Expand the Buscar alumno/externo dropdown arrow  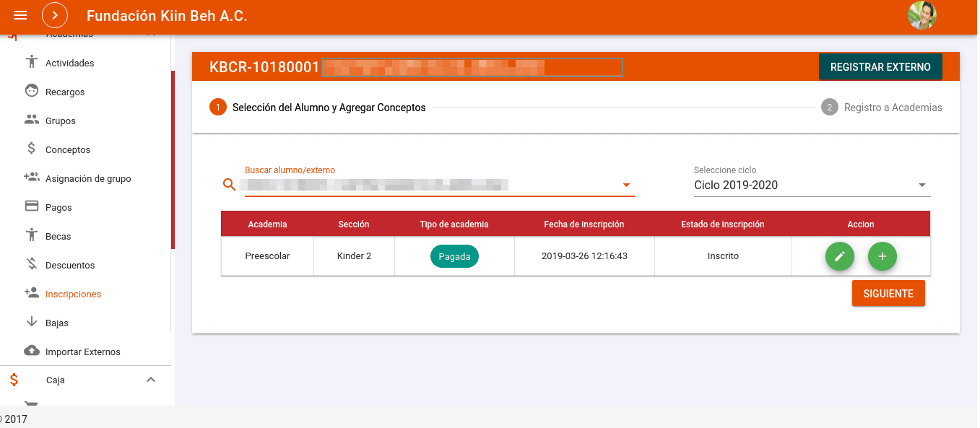coord(626,185)
